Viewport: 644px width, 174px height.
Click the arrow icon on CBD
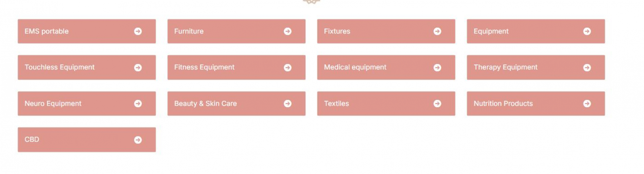point(138,140)
